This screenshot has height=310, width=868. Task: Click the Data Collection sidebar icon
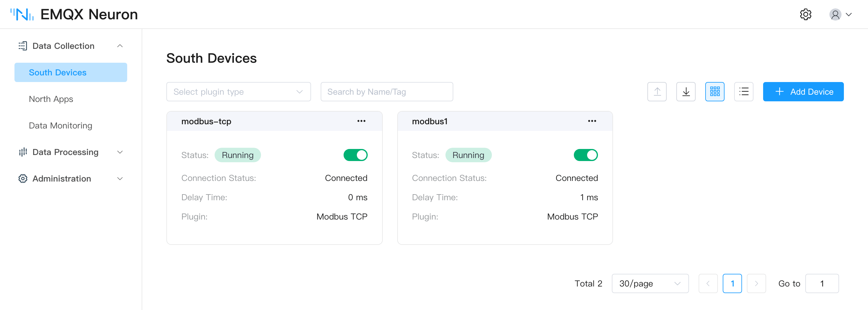(x=23, y=46)
